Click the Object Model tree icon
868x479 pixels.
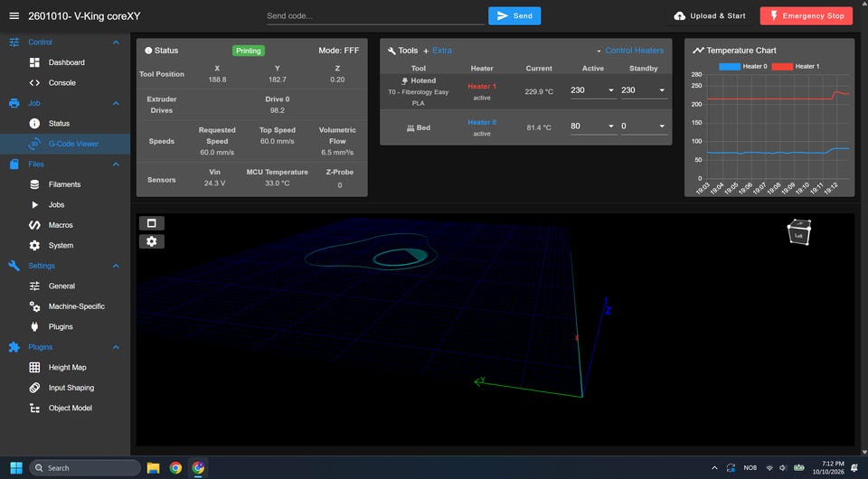point(34,409)
